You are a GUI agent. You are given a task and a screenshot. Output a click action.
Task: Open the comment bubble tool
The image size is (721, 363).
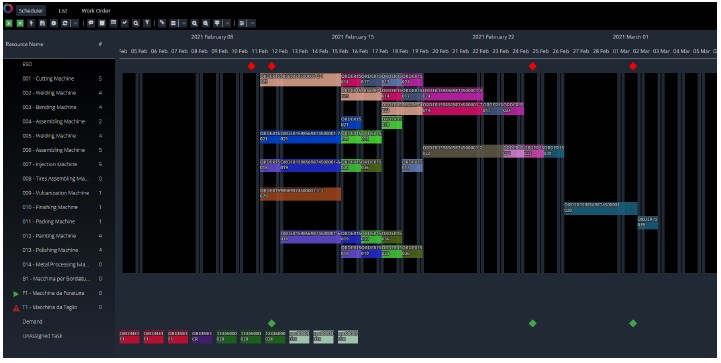pos(91,23)
